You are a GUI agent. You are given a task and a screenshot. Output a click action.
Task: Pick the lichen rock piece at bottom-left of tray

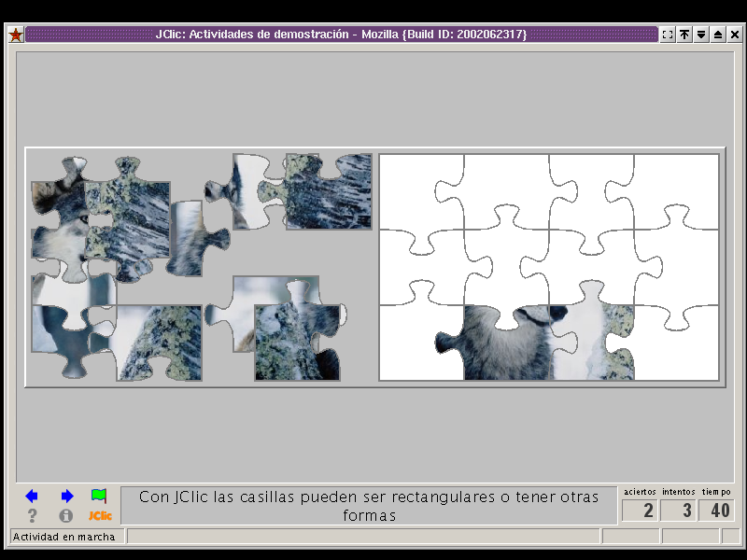click(x=154, y=345)
